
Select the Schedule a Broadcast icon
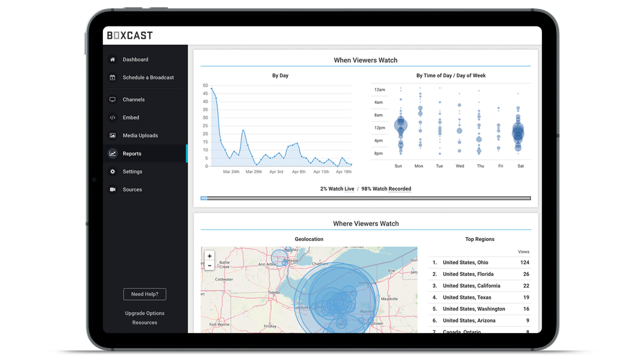pyautogui.click(x=113, y=77)
